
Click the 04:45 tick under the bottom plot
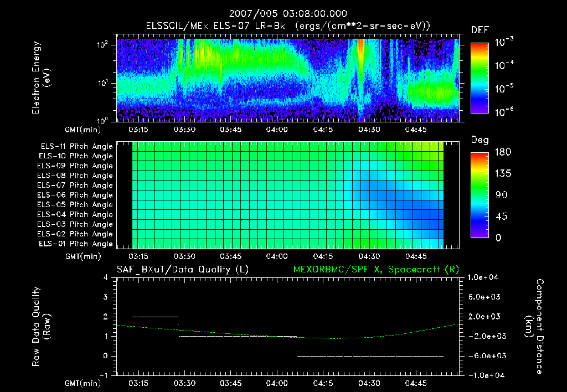coord(415,383)
